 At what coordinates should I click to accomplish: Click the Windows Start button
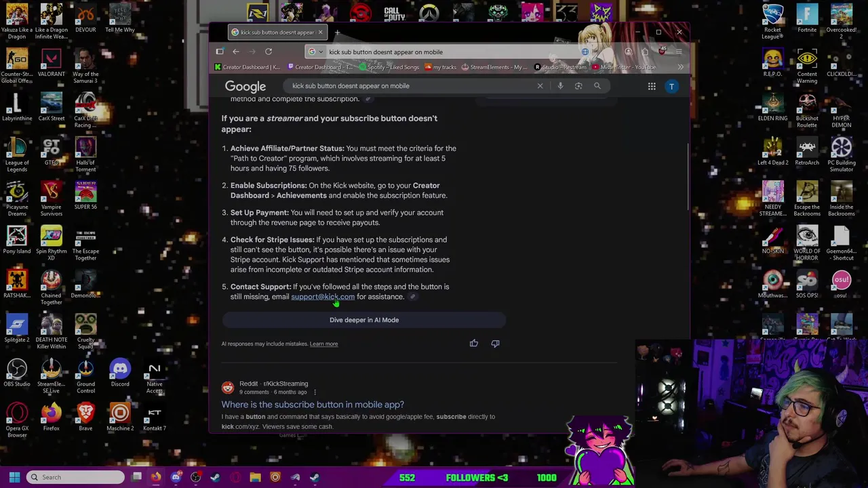pyautogui.click(x=14, y=477)
